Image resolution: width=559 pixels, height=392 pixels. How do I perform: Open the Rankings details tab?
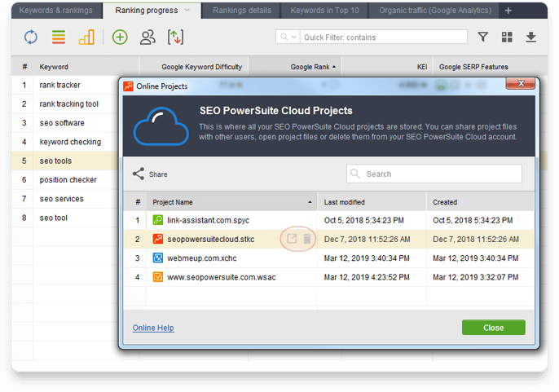coord(242,11)
